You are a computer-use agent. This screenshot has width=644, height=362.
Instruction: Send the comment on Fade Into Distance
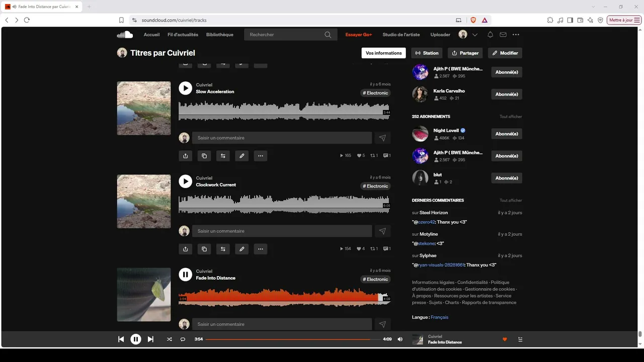point(382,324)
